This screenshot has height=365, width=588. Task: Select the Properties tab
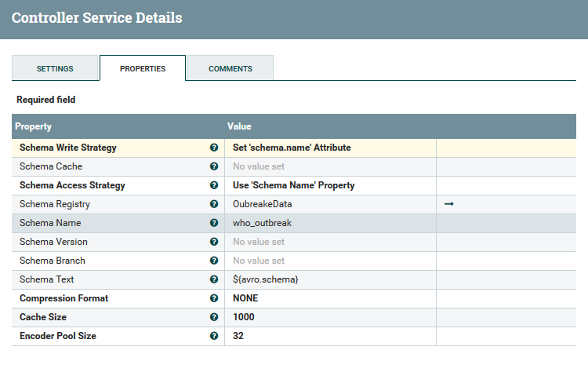[143, 68]
